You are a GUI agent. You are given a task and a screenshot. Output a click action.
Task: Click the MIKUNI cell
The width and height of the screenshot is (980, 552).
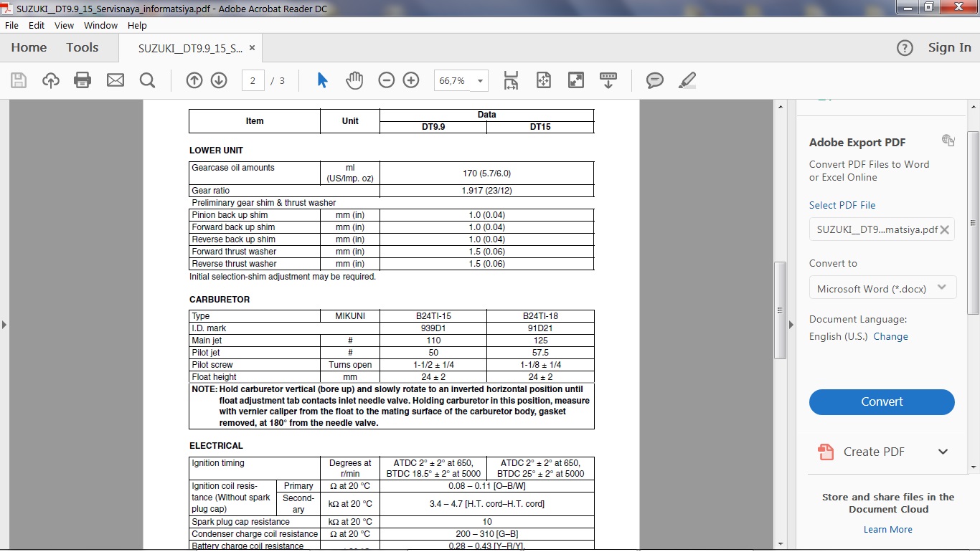click(x=350, y=316)
